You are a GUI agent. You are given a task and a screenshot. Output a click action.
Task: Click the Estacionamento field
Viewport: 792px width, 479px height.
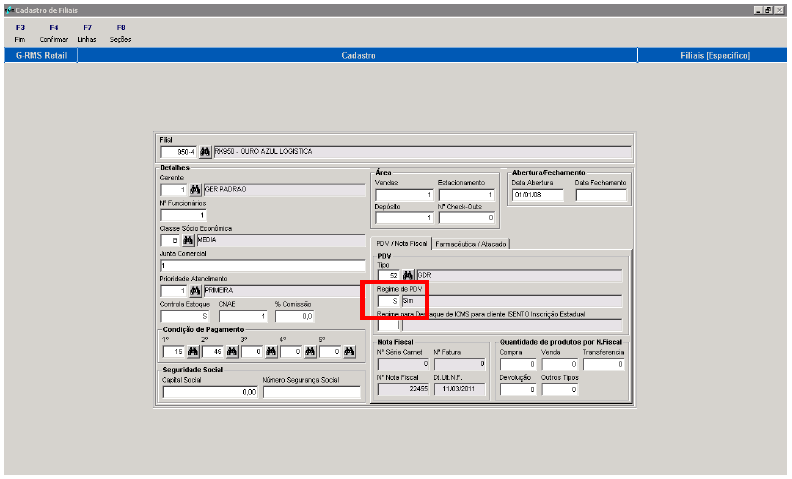tap(467, 195)
